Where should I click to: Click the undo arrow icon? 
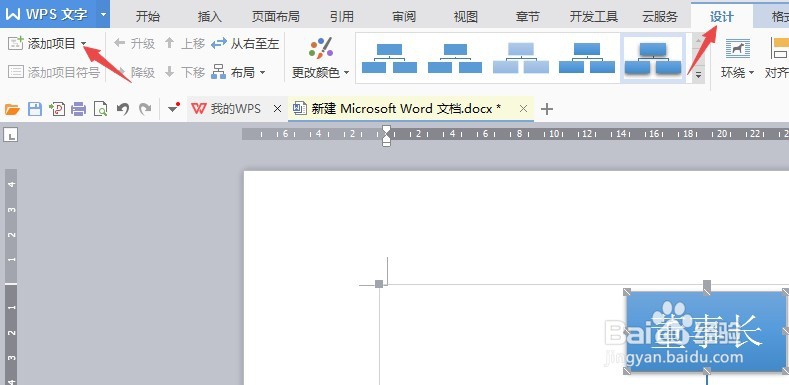coord(123,109)
